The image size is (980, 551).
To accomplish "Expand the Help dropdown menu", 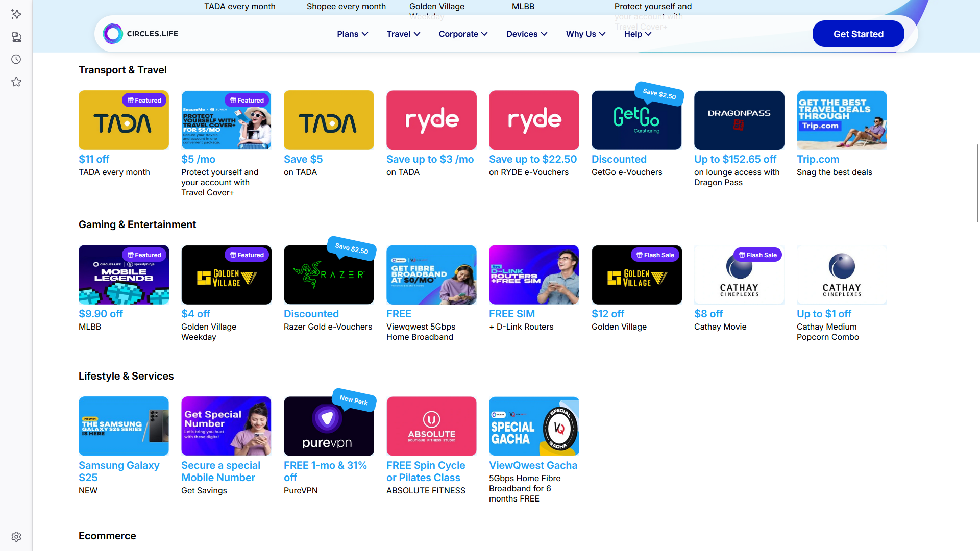I will [x=638, y=34].
